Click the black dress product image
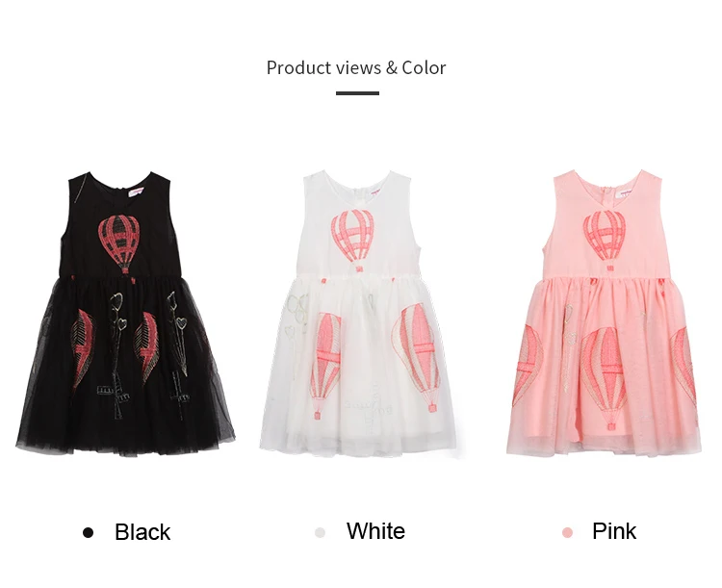The height and width of the screenshot is (588, 722). [125, 314]
